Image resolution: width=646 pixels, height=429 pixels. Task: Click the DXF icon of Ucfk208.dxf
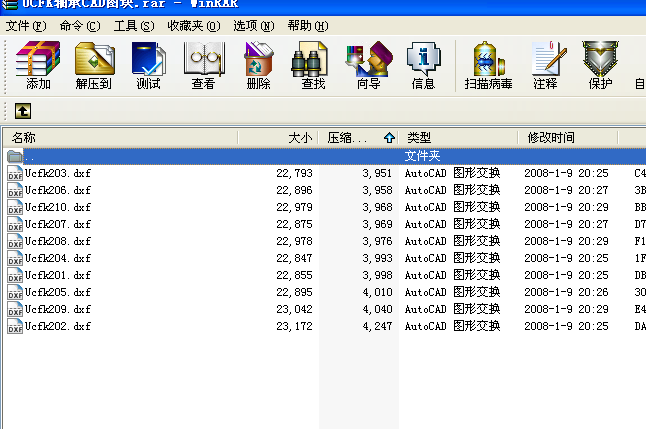[15, 241]
